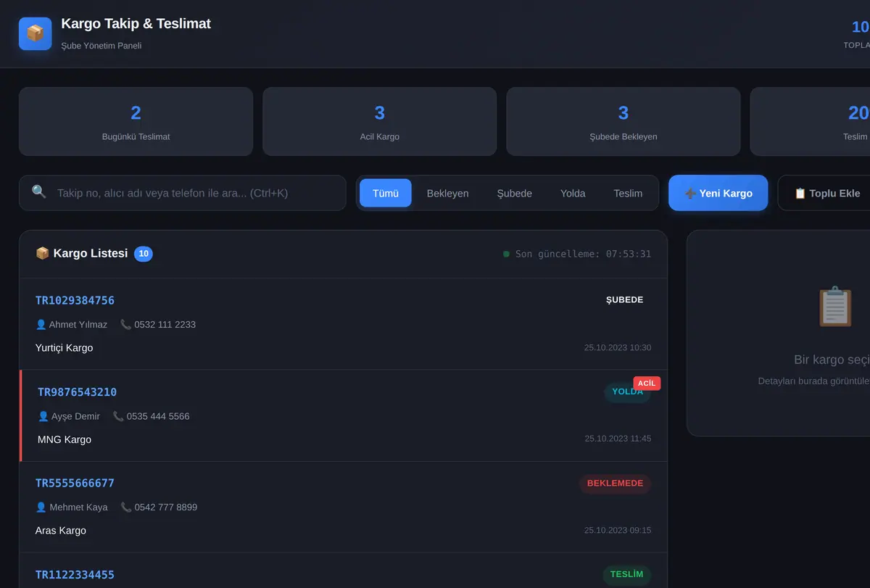
Task: Click the phone icon next to 0532 111 2233
Action: 126,325
